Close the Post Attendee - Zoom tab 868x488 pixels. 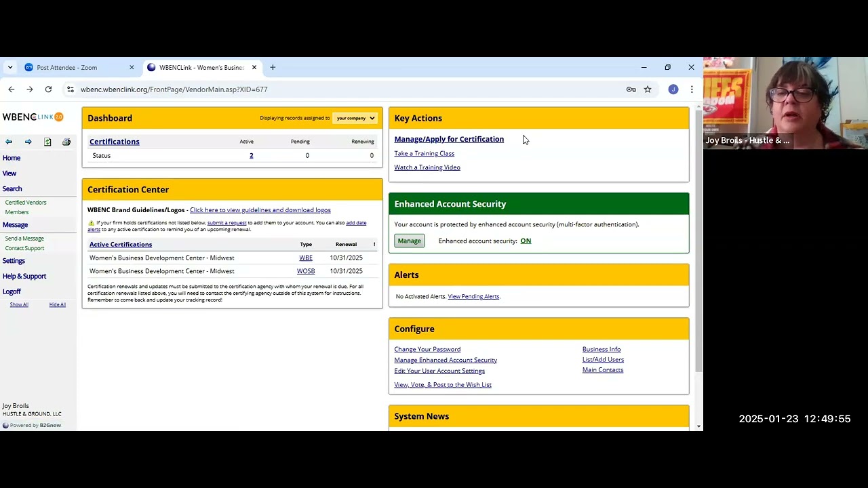pyautogui.click(x=132, y=67)
